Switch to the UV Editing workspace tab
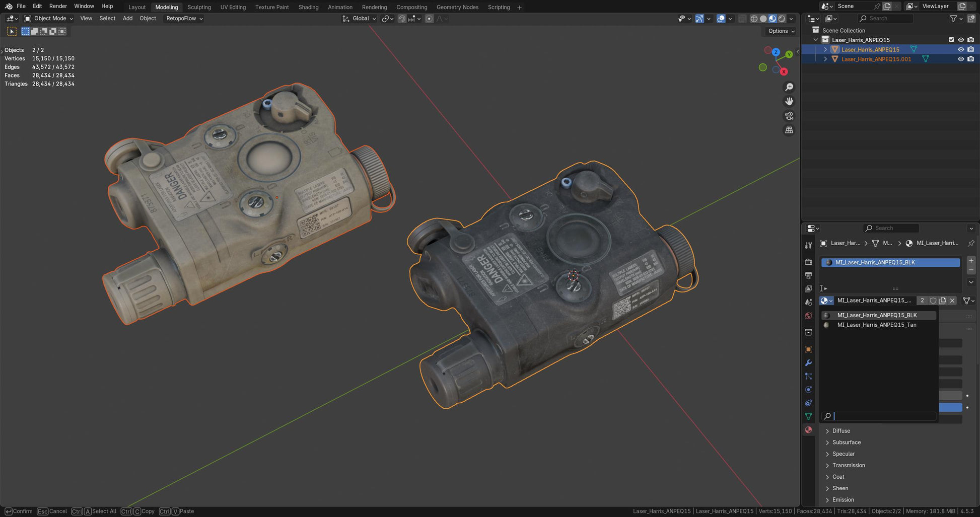Image resolution: width=980 pixels, height=517 pixels. [x=233, y=7]
